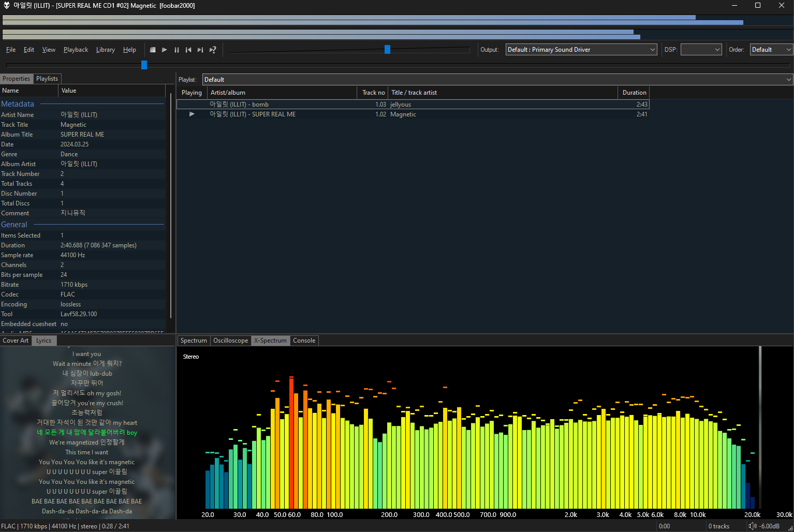This screenshot has width=794, height=532.
Task: Open the Edit menu
Action: [29, 50]
